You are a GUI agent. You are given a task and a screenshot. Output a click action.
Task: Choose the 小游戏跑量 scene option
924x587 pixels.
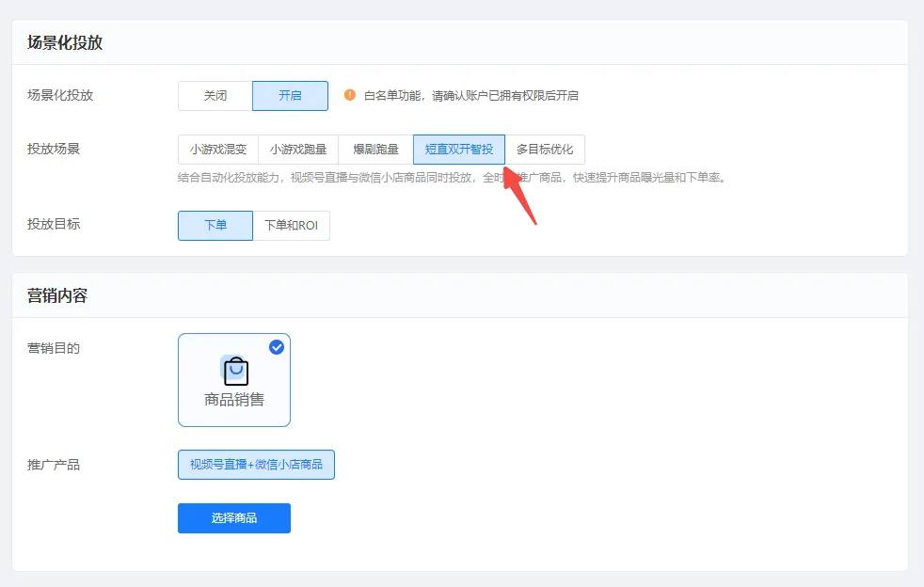point(298,150)
